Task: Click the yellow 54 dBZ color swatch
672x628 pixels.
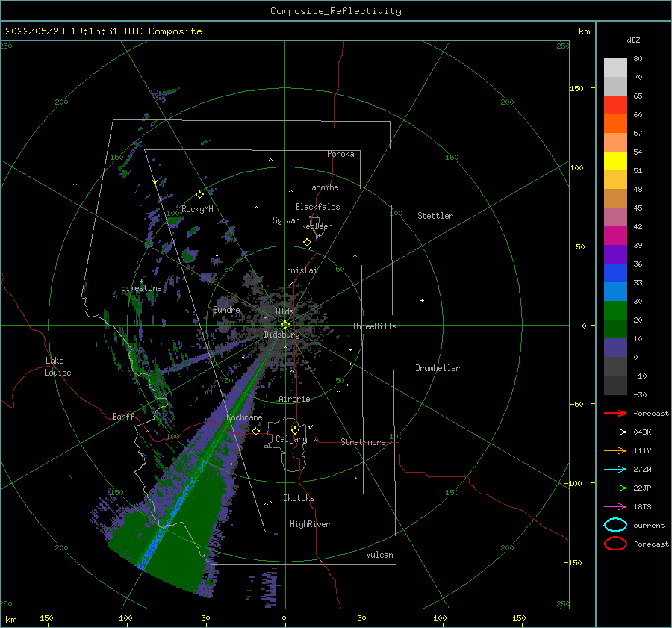Action: pos(615,161)
